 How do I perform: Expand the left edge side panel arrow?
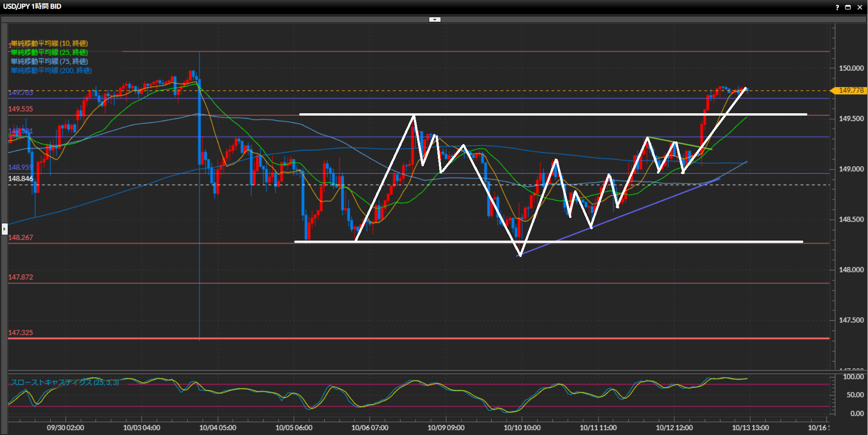pyautogui.click(x=5, y=229)
